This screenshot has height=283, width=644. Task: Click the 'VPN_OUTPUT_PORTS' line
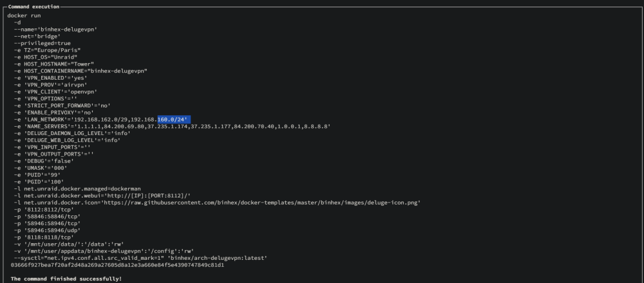tap(54, 154)
